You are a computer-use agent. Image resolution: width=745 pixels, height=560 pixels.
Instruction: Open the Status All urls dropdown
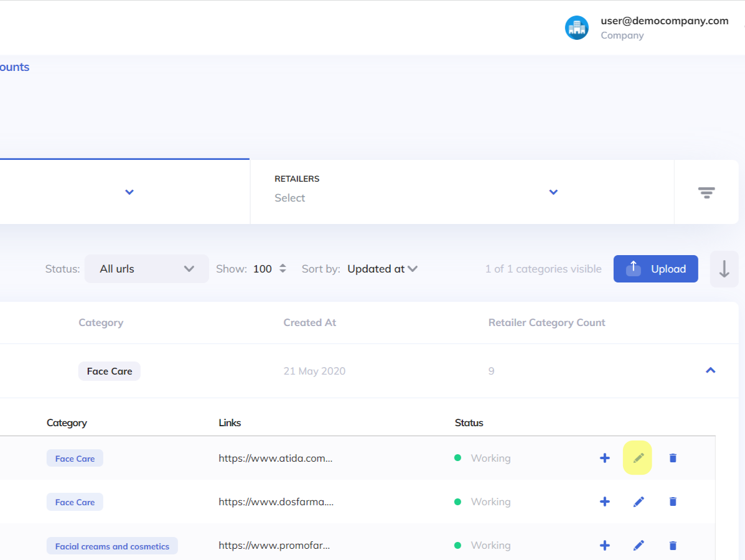(x=146, y=269)
